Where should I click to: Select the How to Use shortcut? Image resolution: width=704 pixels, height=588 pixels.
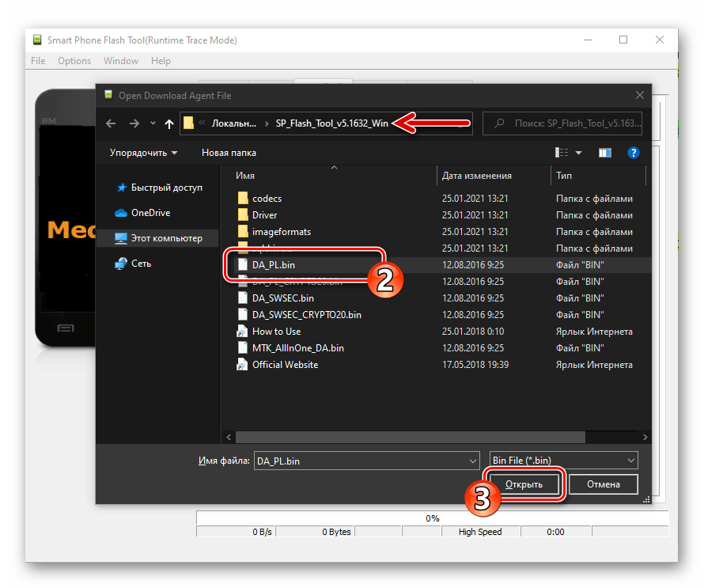click(268, 331)
